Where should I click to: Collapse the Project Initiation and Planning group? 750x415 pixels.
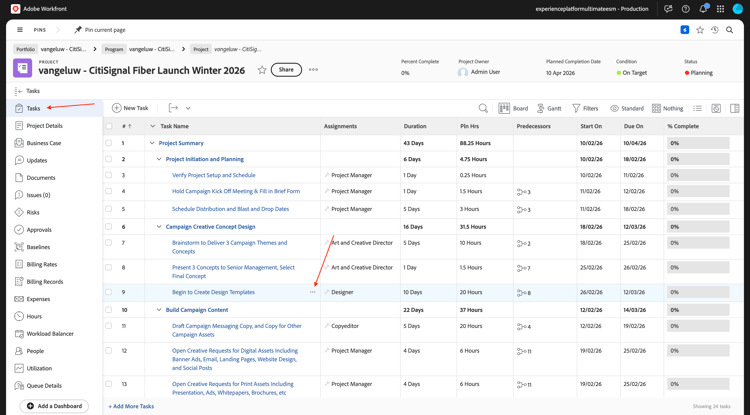pyautogui.click(x=159, y=159)
